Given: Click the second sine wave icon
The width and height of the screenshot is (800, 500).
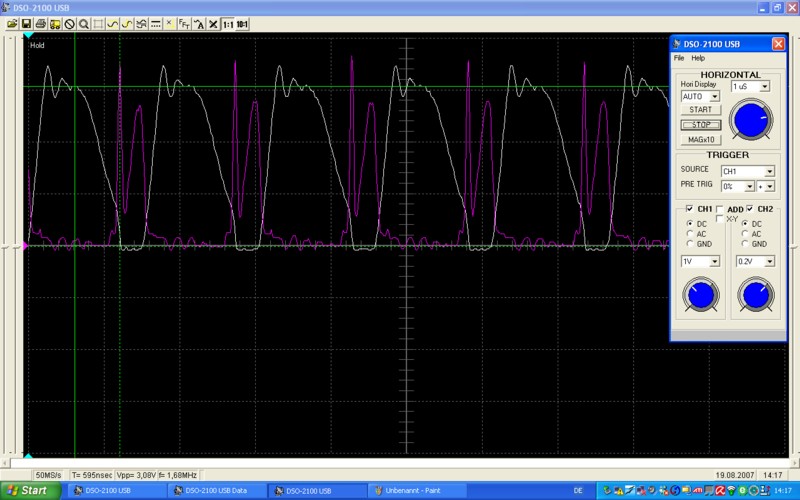Looking at the screenshot, I should click(127, 24).
